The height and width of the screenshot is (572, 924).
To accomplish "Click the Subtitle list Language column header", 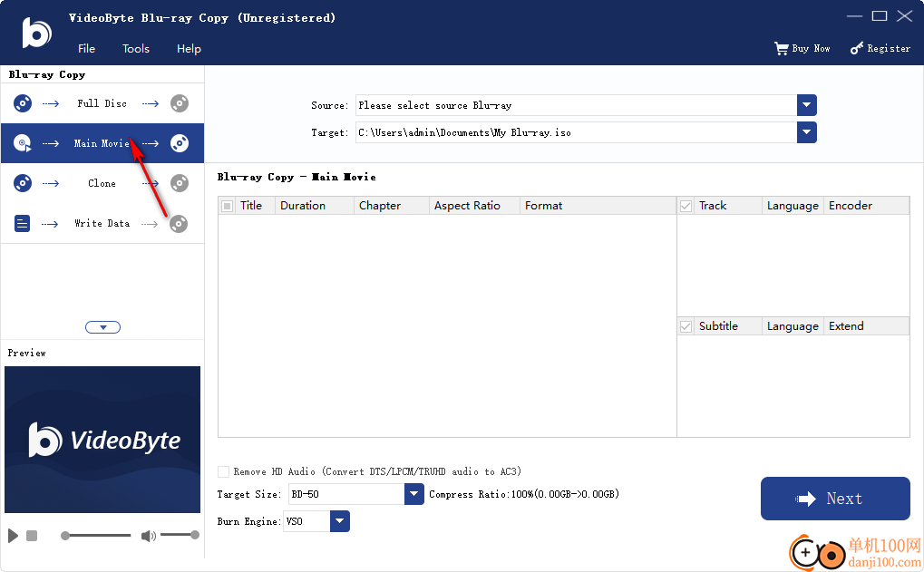I will pos(793,326).
